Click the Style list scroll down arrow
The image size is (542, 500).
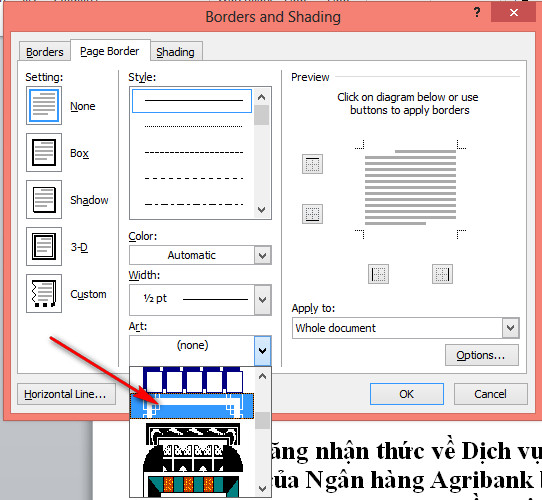(262, 210)
